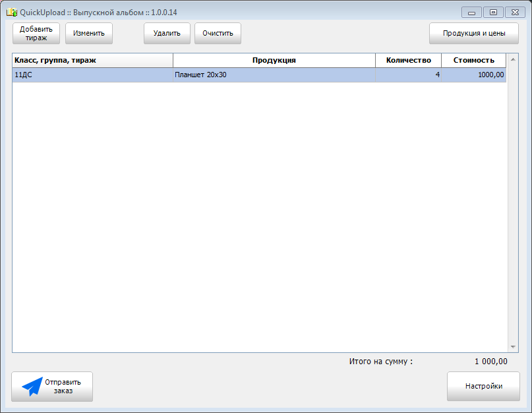Click the table scrollbar down arrow
This screenshot has height=413, width=532.
[513, 347]
